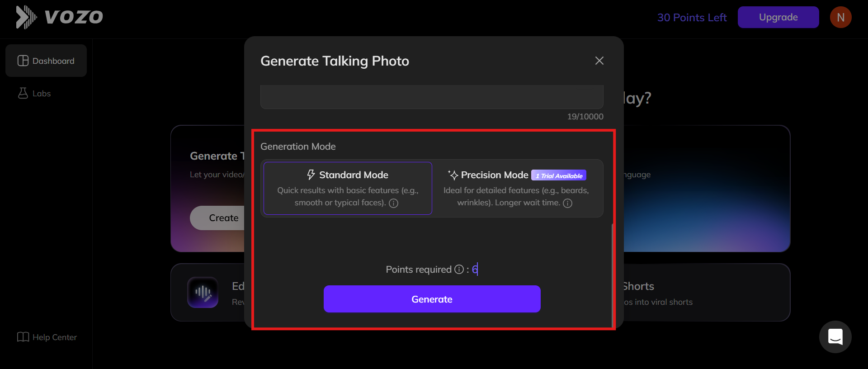This screenshot has width=868, height=369.
Task: Open the N profile avatar
Action: point(840,17)
